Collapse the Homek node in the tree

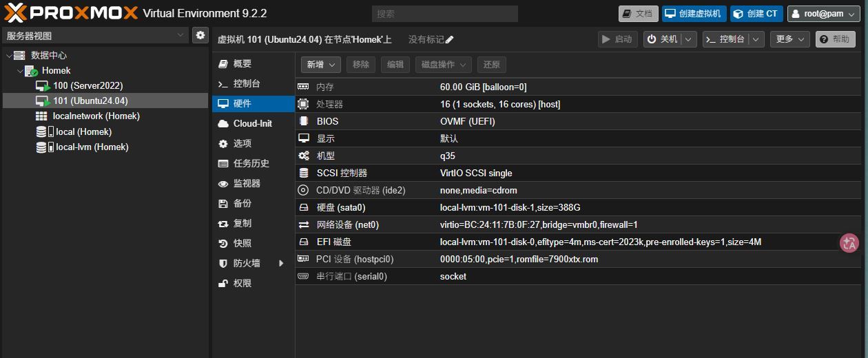(19, 71)
